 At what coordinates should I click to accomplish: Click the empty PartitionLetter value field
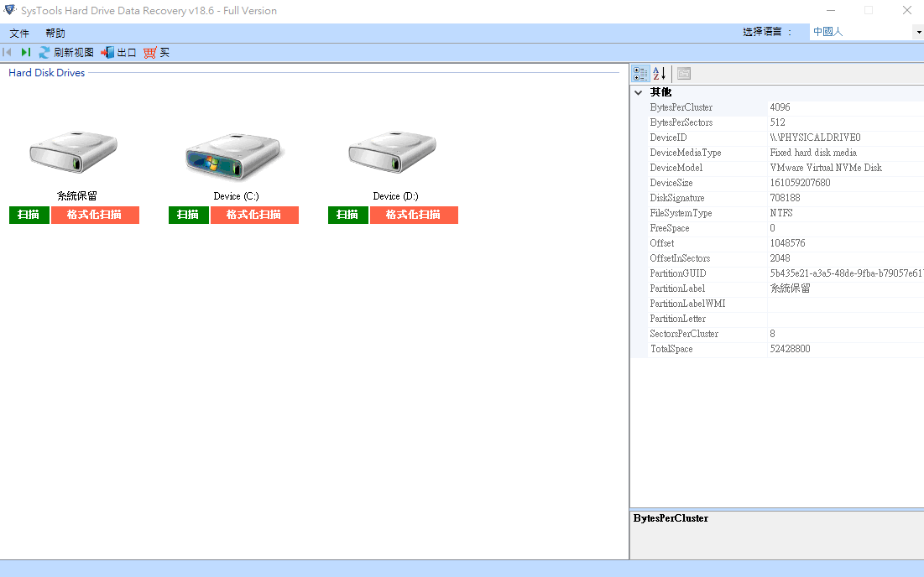[846, 320]
